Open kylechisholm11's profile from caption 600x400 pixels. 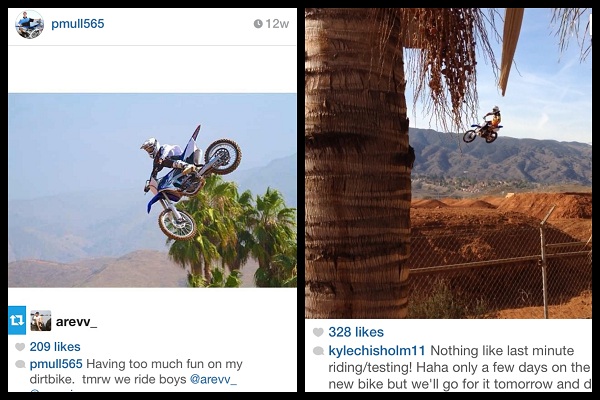coord(377,351)
